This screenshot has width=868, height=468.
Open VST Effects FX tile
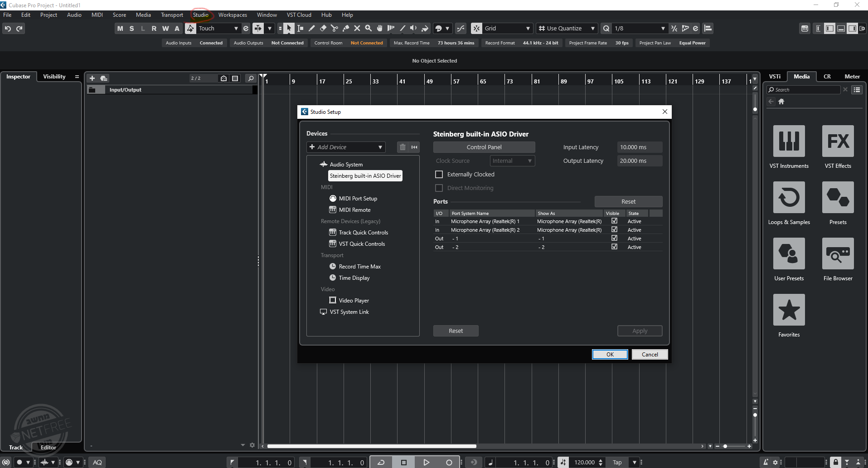[x=838, y=141]
